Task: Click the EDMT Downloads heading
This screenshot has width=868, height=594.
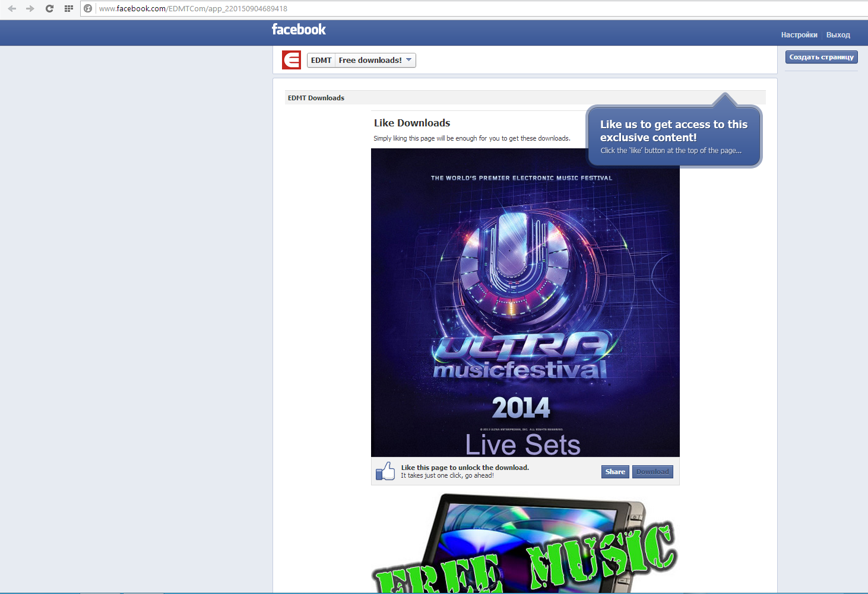Action: pyautogui.click(x=316, y=98)
